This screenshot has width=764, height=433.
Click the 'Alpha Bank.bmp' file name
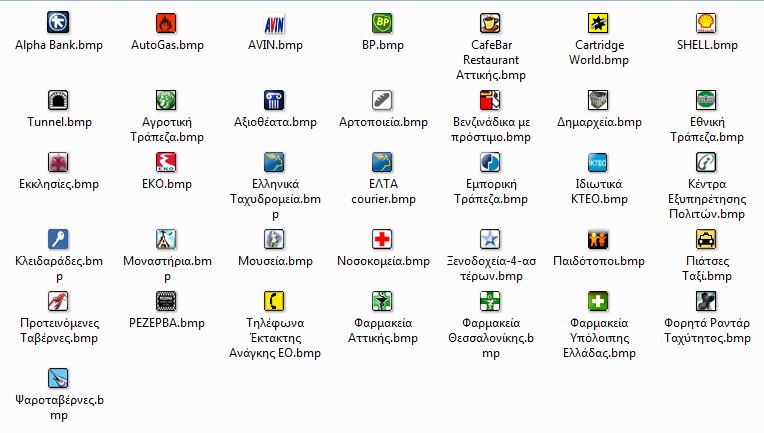tap(59, 45)
